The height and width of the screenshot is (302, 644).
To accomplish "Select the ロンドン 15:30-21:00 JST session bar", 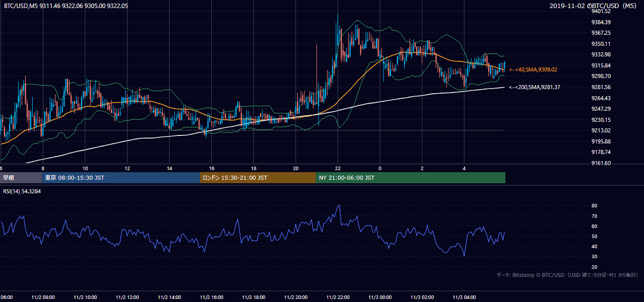I will tap(258, 178).
